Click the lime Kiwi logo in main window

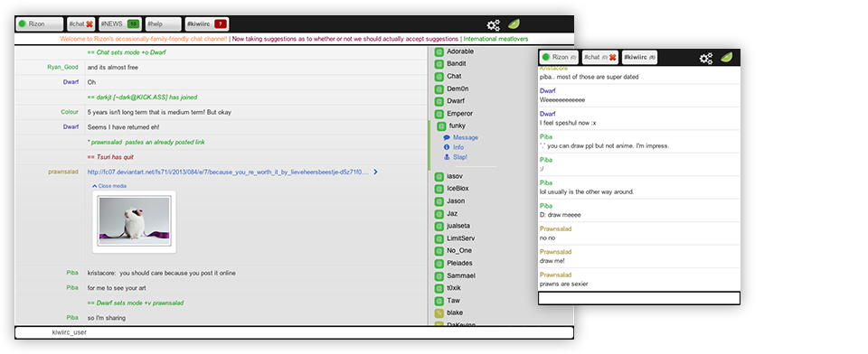tap(514, 24)
